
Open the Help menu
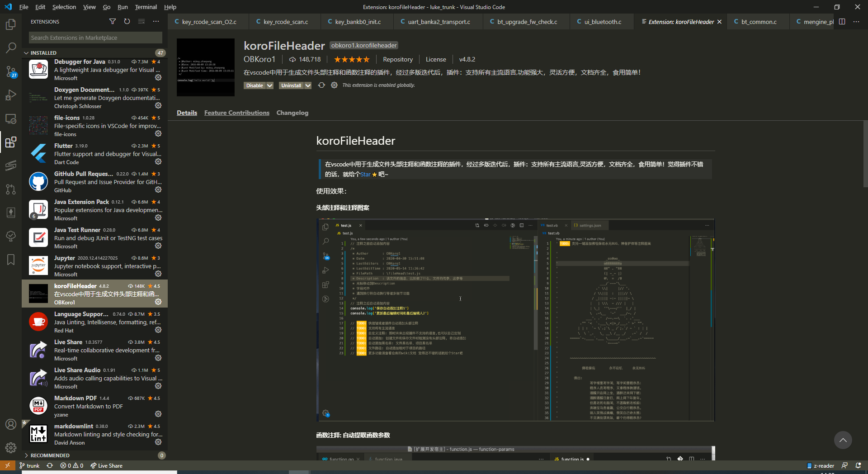click(x=170, y=7)
